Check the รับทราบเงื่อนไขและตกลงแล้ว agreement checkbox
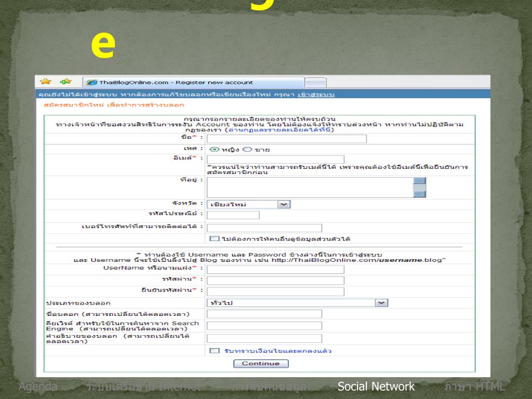Image resolution: width=532 pixels, height=399 pixels. click(x=215, y=351)
